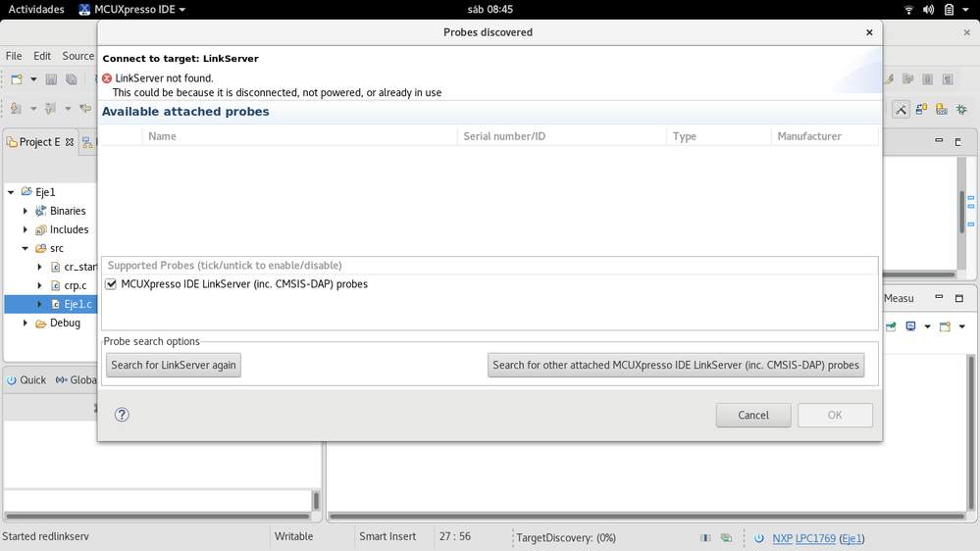
Task: Open the New wizard dropdown arrow
Action: 33,79
